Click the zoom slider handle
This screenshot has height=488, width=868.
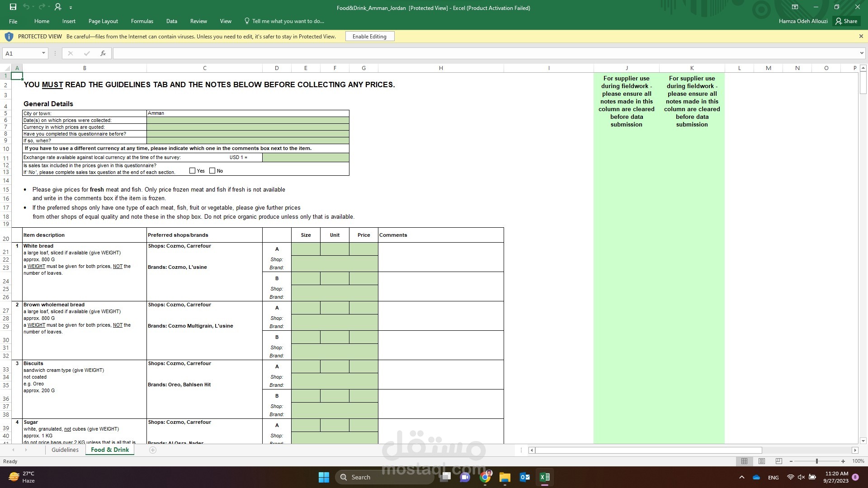pyautogui.click(x=817, y=461)
